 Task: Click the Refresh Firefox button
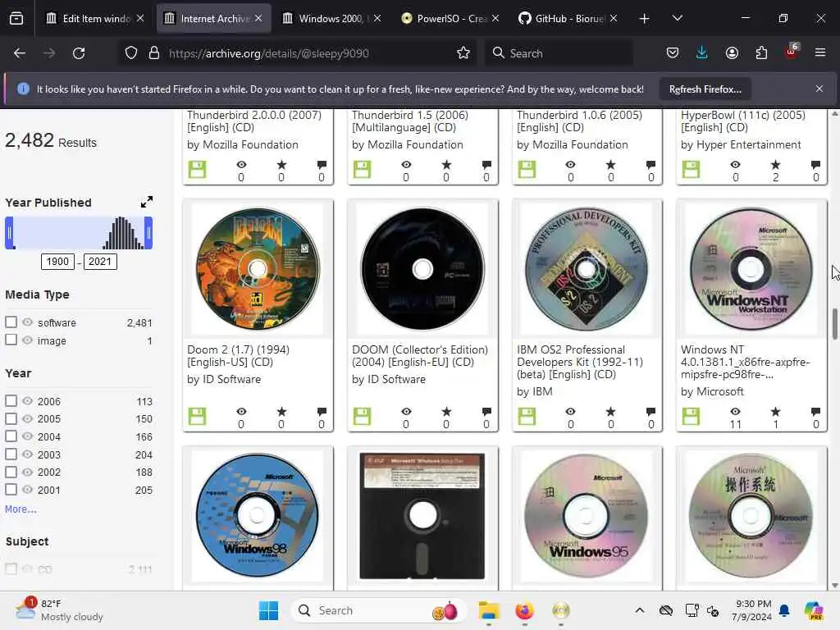click(705, 89)
